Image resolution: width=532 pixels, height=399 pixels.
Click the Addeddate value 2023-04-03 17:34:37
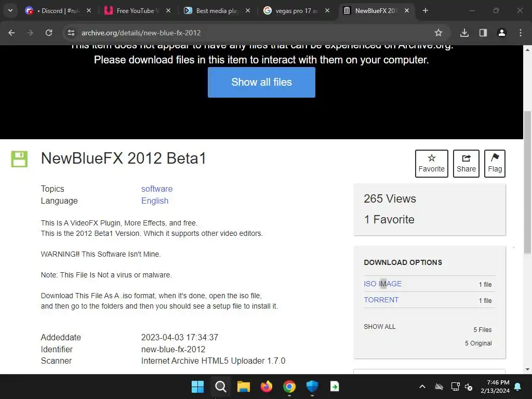tap(179, 337)
